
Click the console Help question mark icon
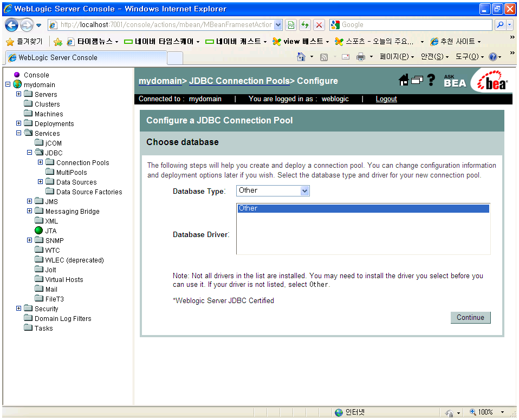431,80
